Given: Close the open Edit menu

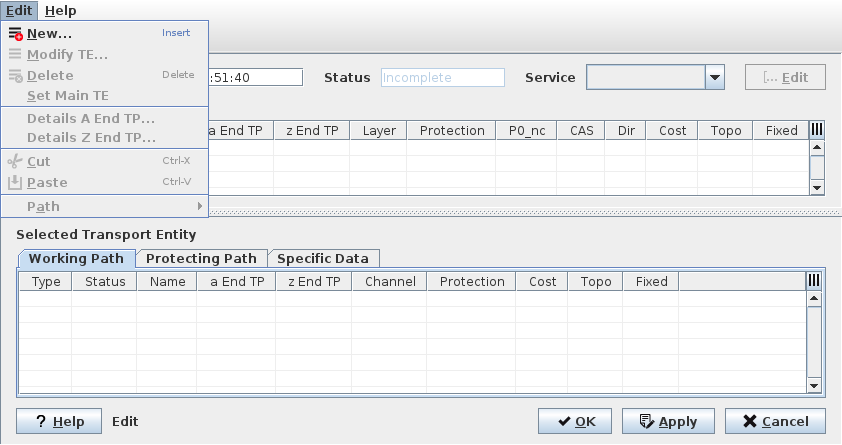Looking at the screenshot, I should [20, 10].
